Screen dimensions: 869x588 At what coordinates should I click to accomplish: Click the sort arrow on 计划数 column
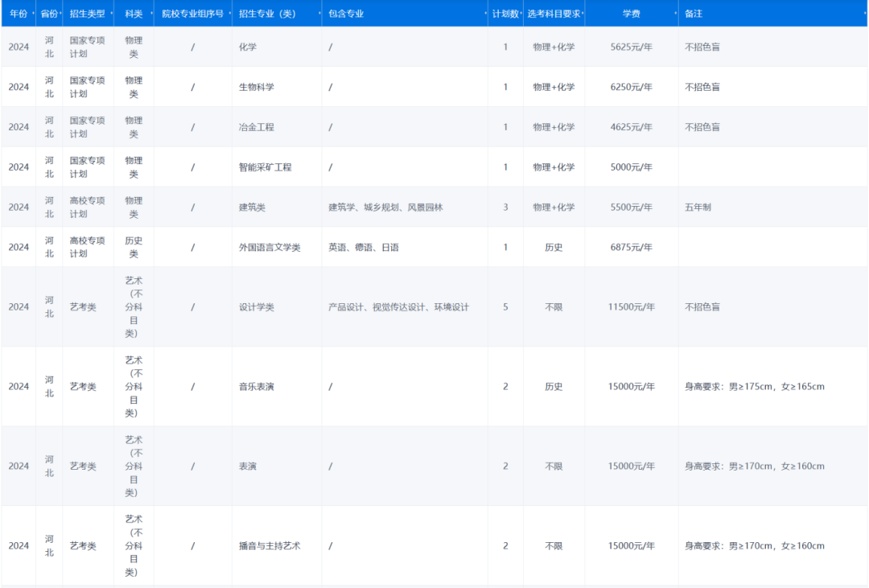(x=522, y=12)
